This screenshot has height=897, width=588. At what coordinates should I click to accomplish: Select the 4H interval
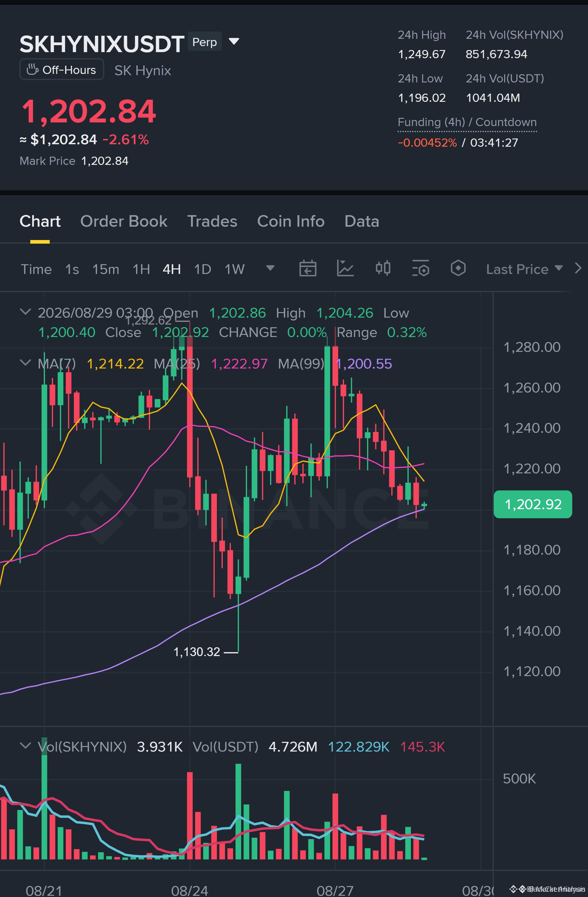point(172,269)
